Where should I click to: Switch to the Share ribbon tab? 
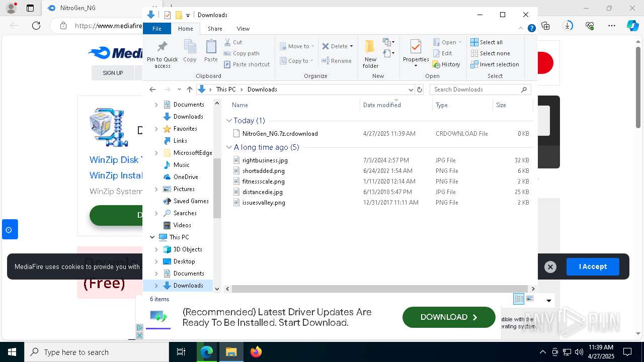215,29
